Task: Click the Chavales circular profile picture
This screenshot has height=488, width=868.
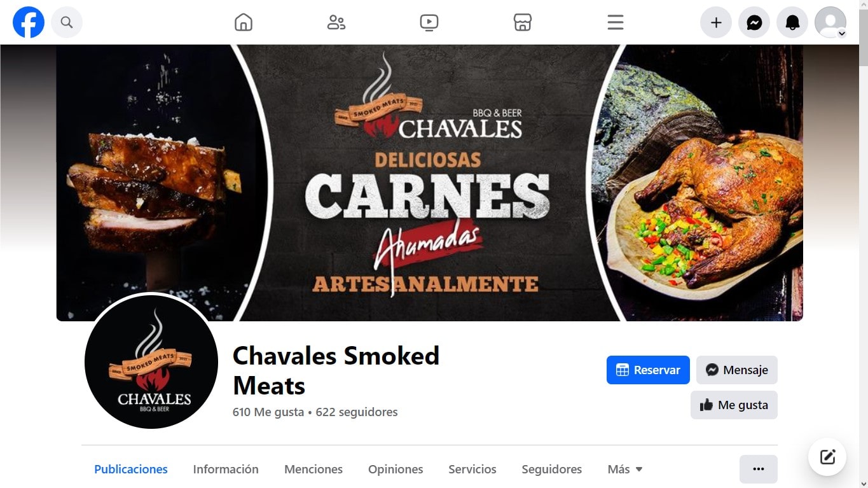Action: coord(151,362)
